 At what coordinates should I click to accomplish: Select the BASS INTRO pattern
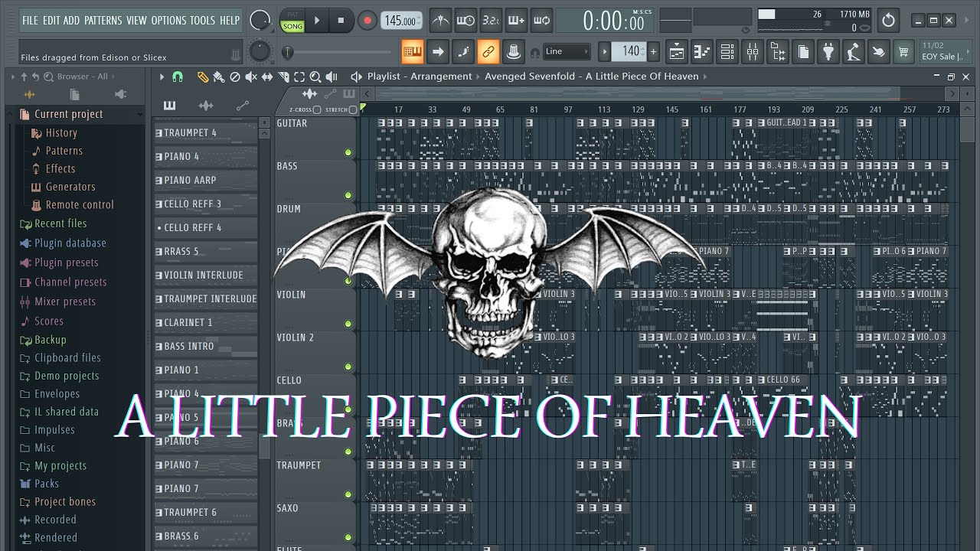[x=205, y=346]
